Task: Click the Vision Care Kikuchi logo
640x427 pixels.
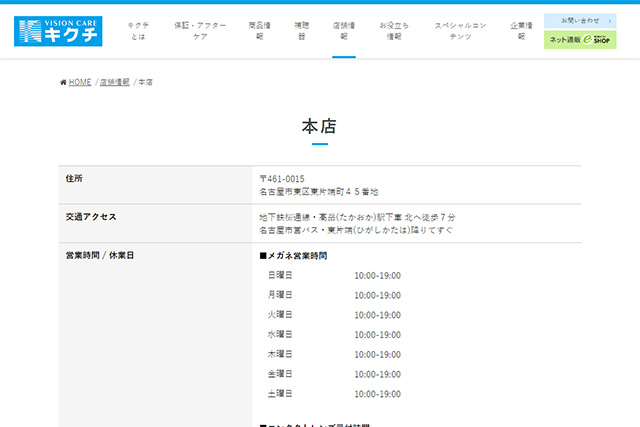Action: coord(58,30)
